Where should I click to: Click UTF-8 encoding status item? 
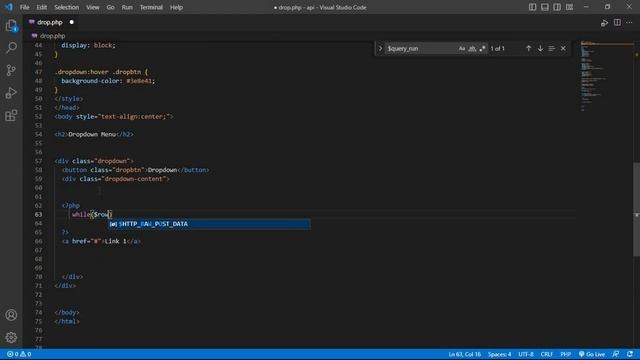pyautogui.click(x=526, y=354)
